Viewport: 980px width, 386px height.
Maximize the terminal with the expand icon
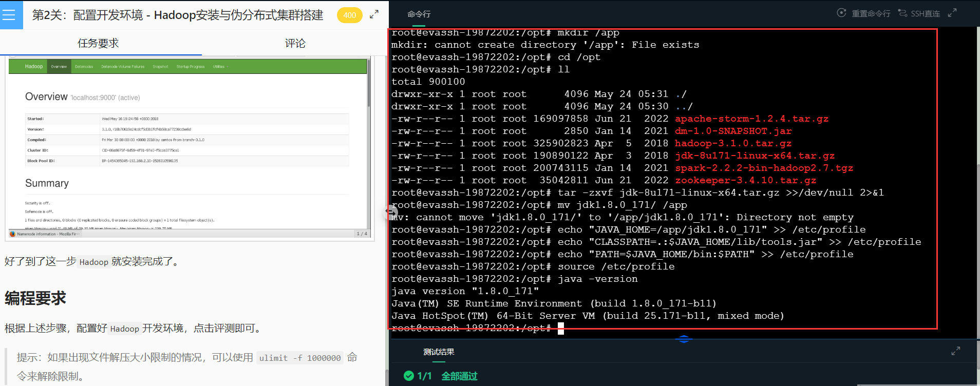click(x=952, y=13)
